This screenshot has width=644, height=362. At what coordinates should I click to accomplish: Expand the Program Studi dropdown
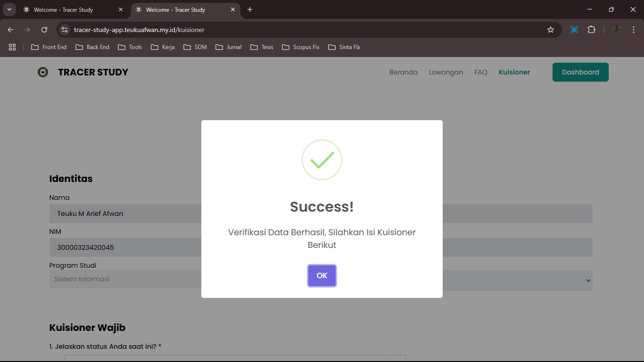(587, 280)
